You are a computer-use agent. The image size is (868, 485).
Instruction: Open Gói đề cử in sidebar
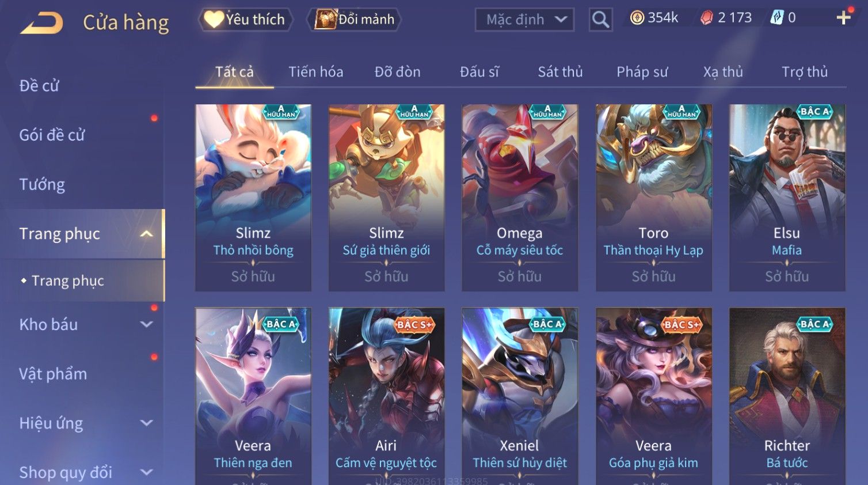pos(52,135)
